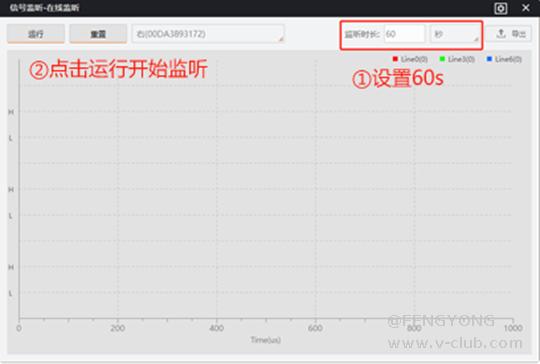This screenshot has height=364, width=540.
Task: Click the Time(us) axis label
Action: click(266, 340)
